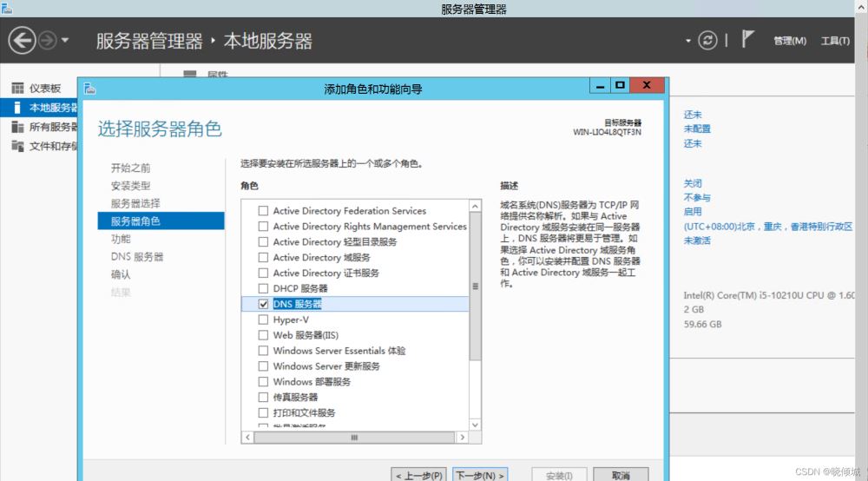
Task: Click the wizard window title icon
Action: point(89,89)
